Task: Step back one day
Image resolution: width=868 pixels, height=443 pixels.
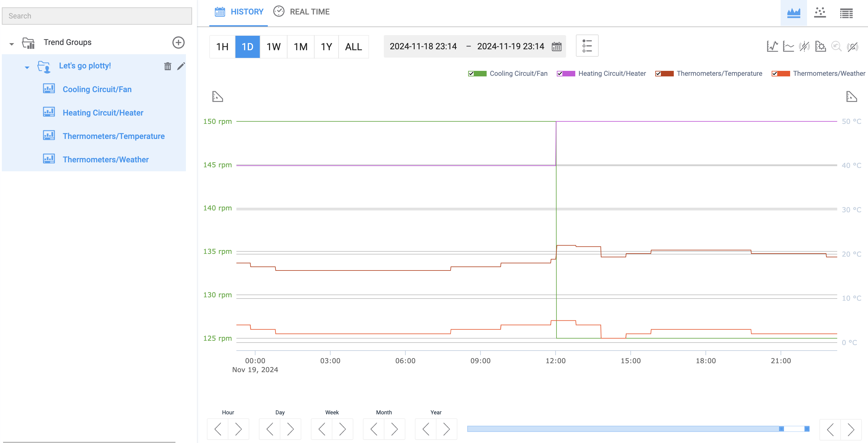Action: (x=270, y=429)
